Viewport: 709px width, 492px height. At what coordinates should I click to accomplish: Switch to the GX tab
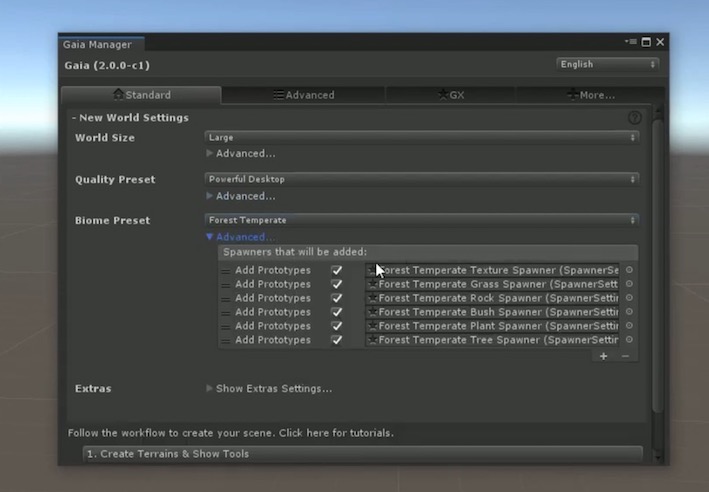click(450, 95)
